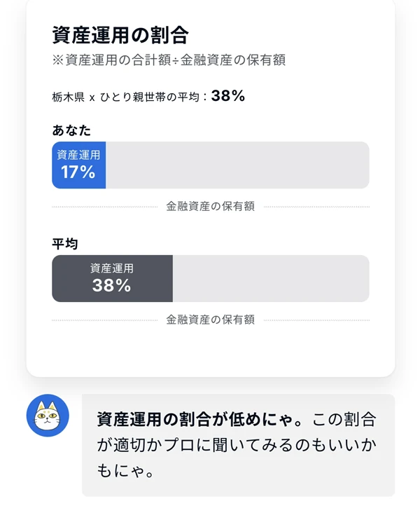
Task: Click the blue 17% asset management bar
Action: click(x=79, y=165)
